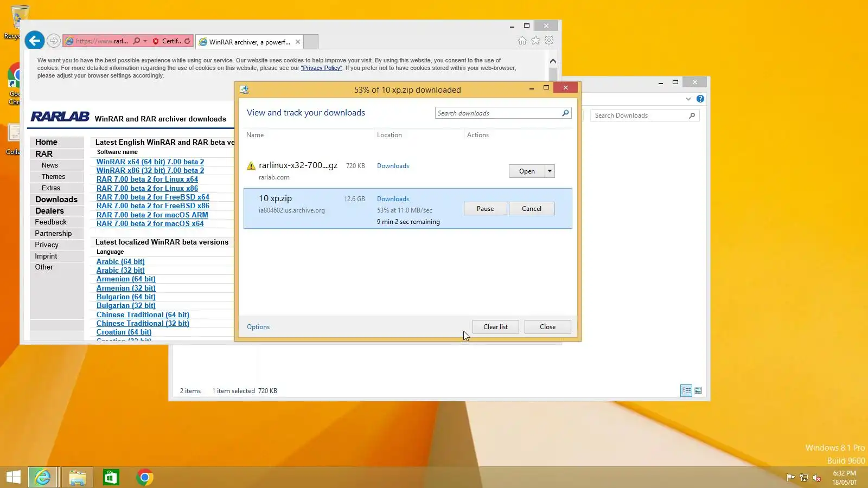Close the download manager with Close button
Viewport: 868px width, 488px height.
pos(548,327)
